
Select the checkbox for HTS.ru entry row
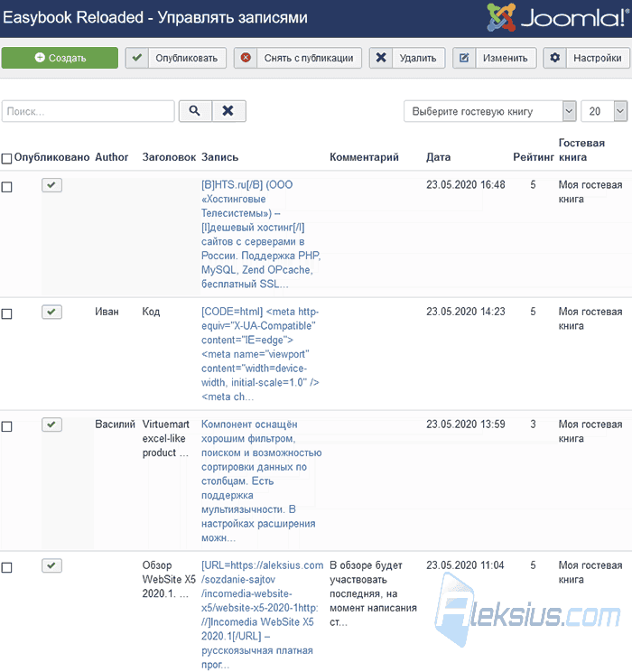coord(7,187)
